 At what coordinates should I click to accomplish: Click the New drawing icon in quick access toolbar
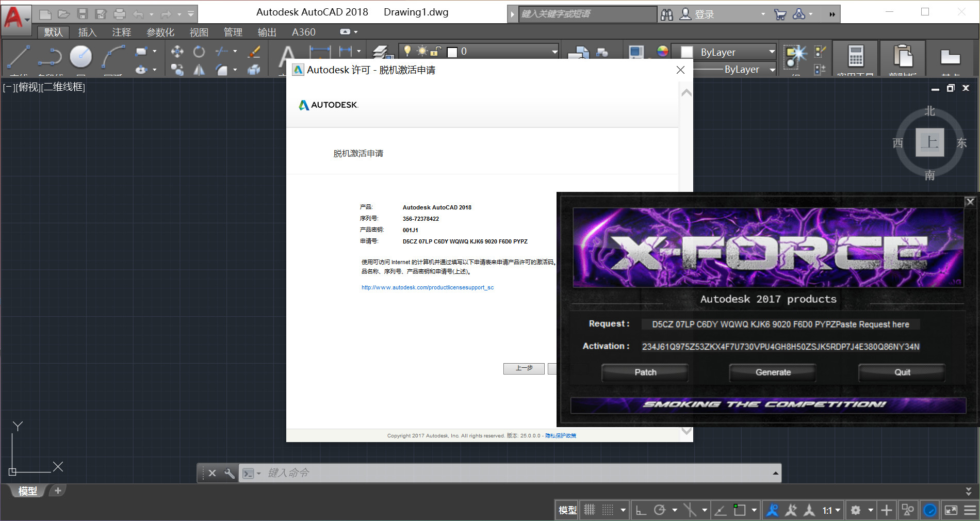[45, 14]
